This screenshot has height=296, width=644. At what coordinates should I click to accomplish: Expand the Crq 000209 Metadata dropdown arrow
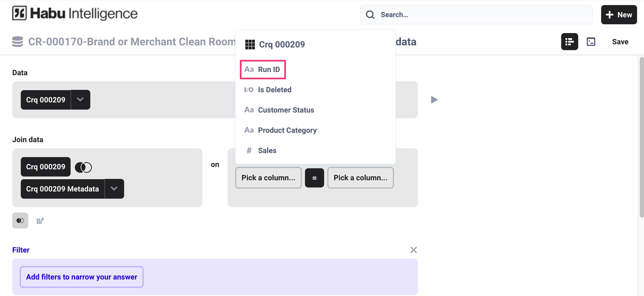click(x=114, y=189)
